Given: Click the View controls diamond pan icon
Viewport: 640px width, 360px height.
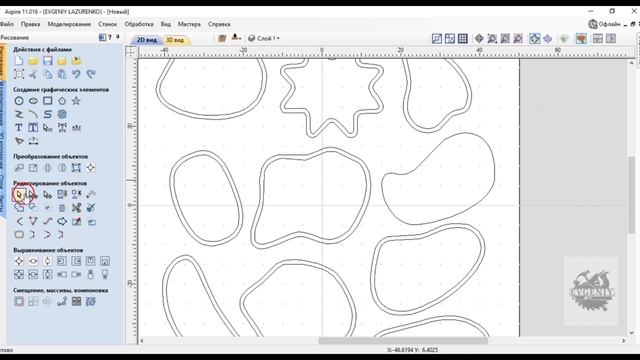Looking at the screenshot, I should (x=479, y=39).
